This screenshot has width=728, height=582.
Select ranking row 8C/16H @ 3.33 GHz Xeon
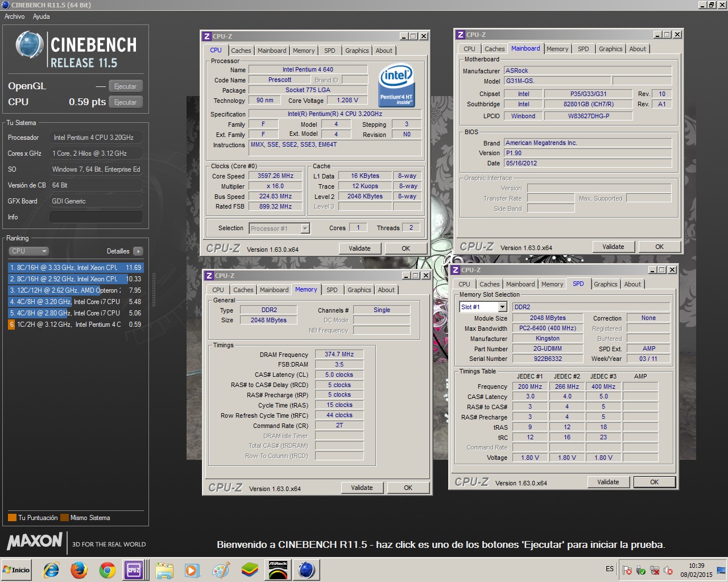coord(76,268)
